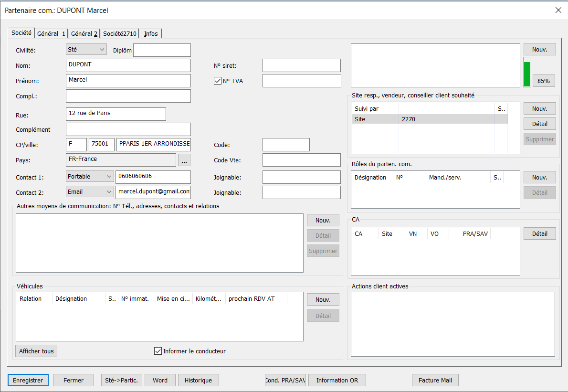
Task: Click the green 85% progress bar
Action: [527, 73]
